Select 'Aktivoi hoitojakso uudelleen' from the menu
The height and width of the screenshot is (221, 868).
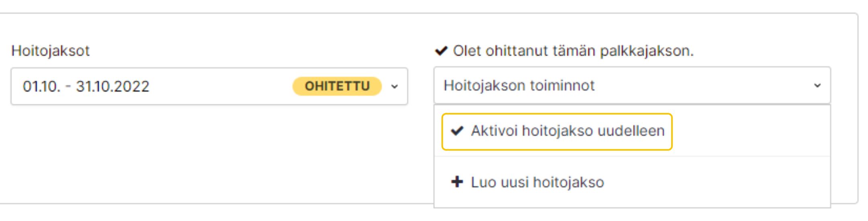[557, 131]
